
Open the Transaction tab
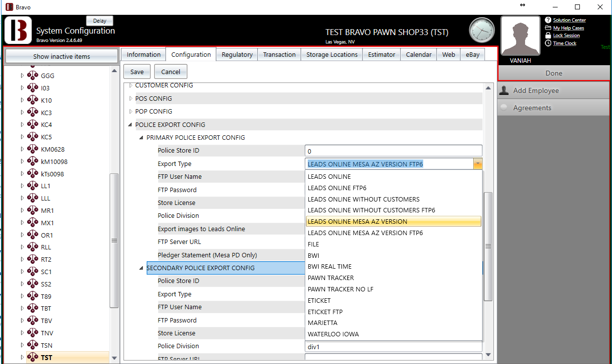pyautogui.click(x=279, y=55)
